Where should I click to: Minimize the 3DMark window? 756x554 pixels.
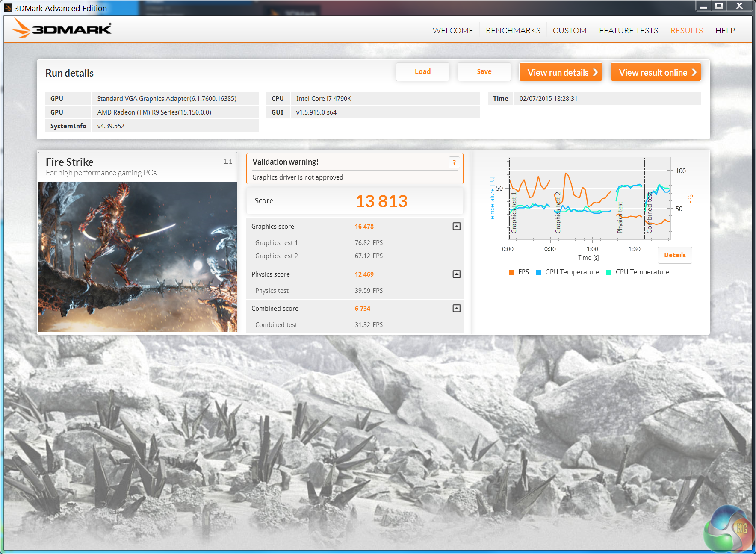(703, 6)
